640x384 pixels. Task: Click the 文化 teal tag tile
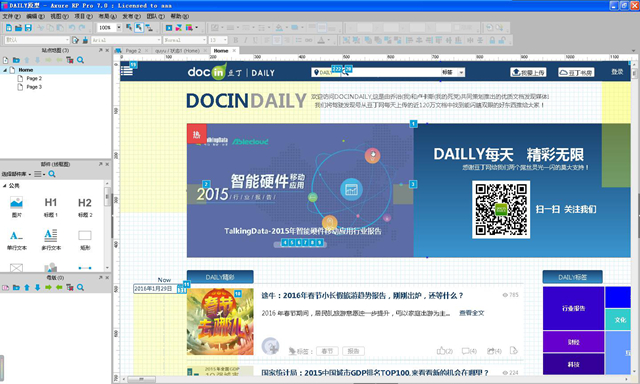tap(618, 320)
